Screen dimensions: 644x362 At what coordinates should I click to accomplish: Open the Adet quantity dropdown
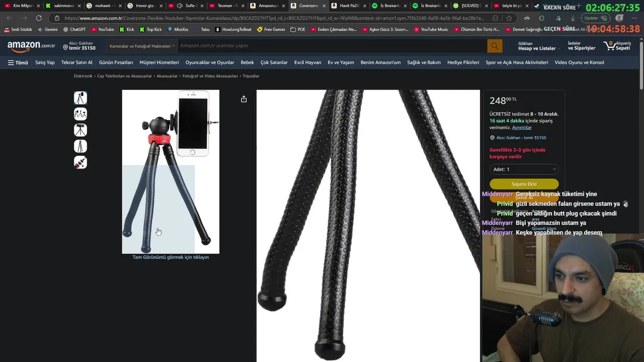pos(524,169)
